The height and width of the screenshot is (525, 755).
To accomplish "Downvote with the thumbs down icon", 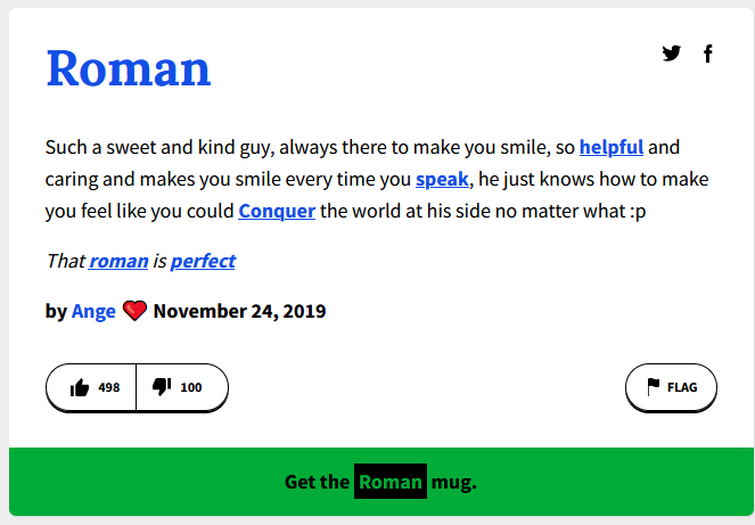I will click(x=162, y=387).
